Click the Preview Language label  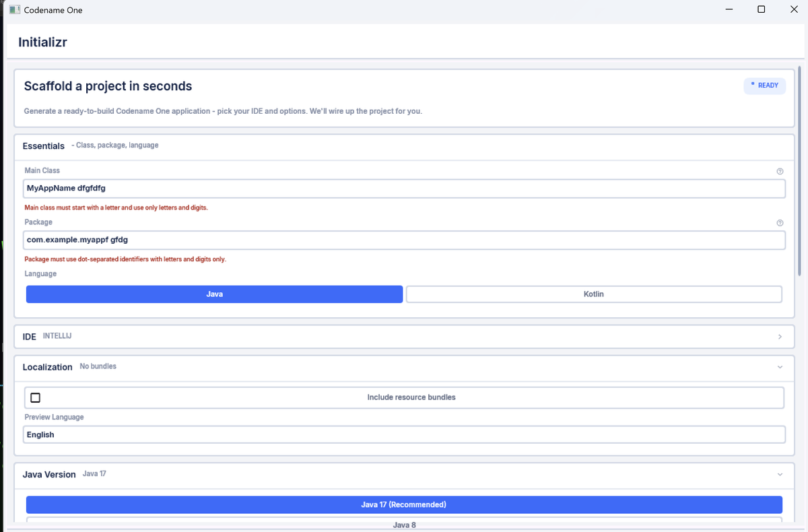tap(55, 418)
